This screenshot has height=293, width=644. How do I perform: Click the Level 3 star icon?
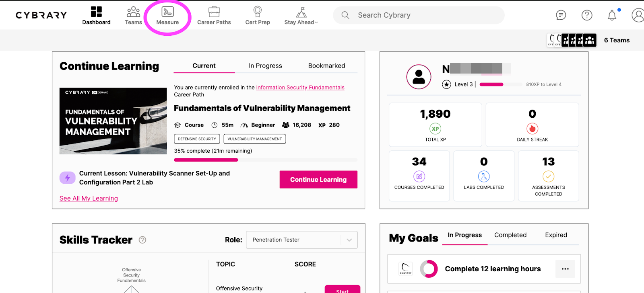[446, 84]
